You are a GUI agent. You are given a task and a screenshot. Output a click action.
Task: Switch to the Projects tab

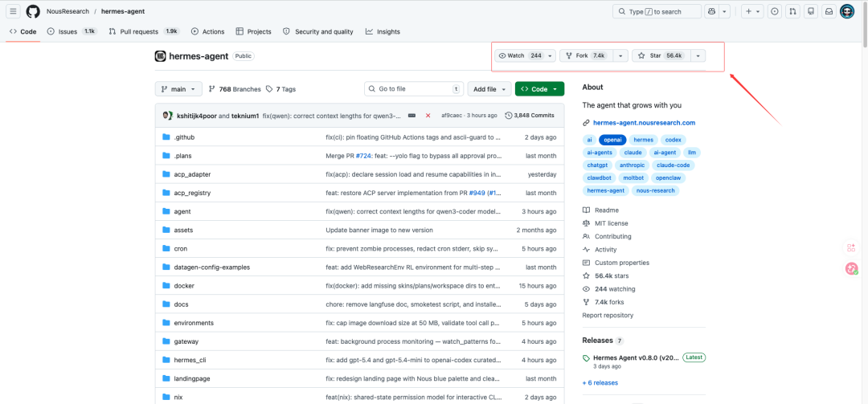(253, 31)
